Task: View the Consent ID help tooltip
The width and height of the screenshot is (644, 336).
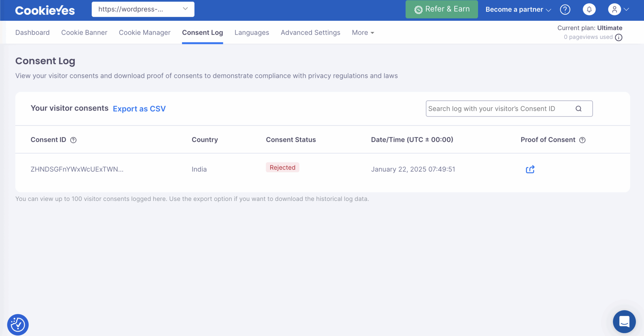Action: click(74, 140)
